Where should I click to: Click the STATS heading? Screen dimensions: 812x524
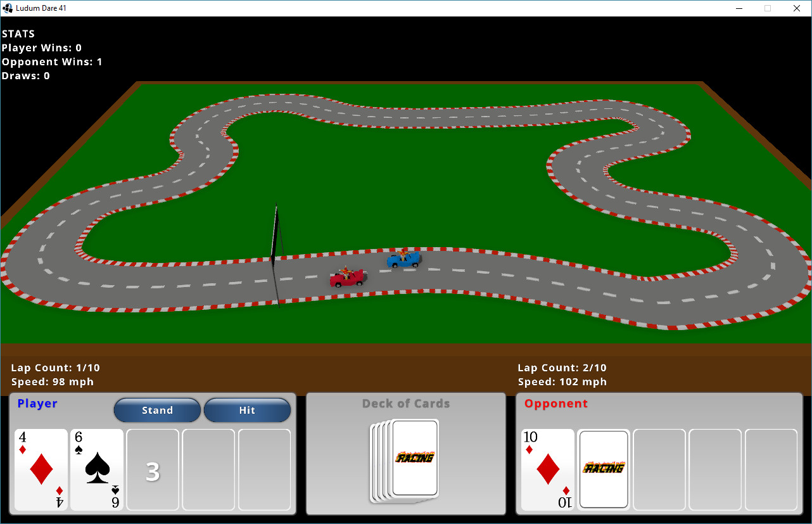coord(18,34)
